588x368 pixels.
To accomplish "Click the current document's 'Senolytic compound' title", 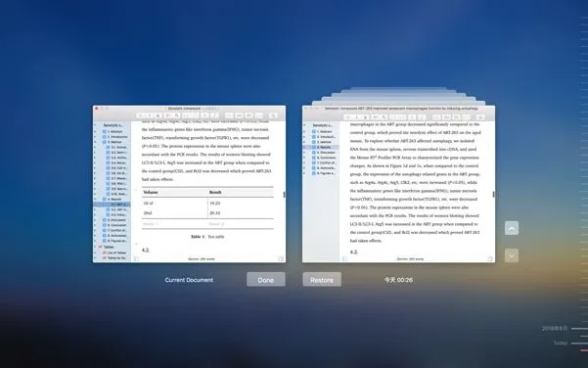I will [184, 108].
